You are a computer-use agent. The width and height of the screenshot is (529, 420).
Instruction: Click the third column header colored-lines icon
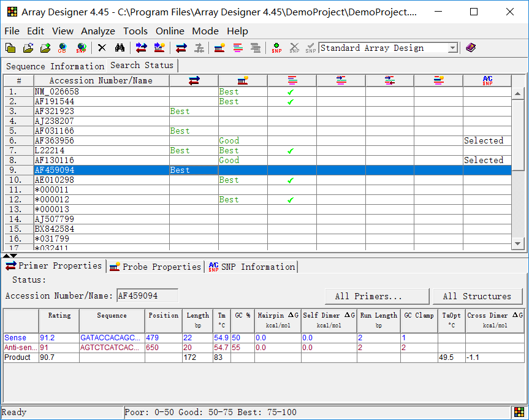point(292,80)
